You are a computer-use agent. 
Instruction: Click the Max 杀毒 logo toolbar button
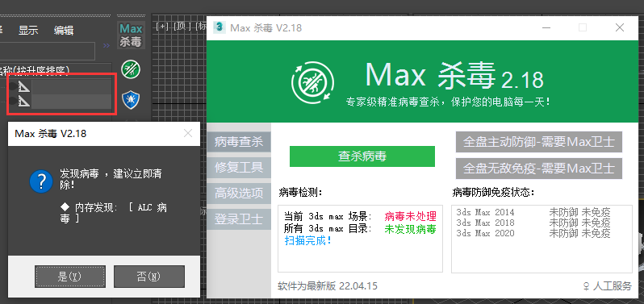point(131,35)
